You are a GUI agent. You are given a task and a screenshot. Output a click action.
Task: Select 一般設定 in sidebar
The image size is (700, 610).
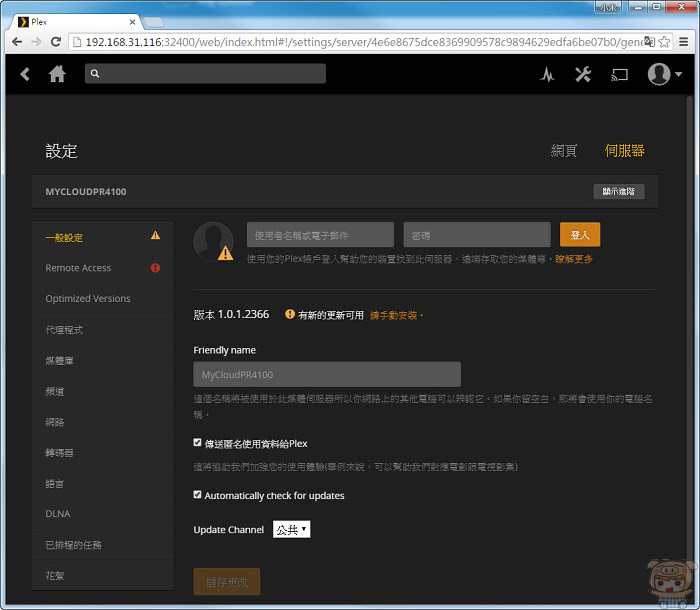(103, 237)
